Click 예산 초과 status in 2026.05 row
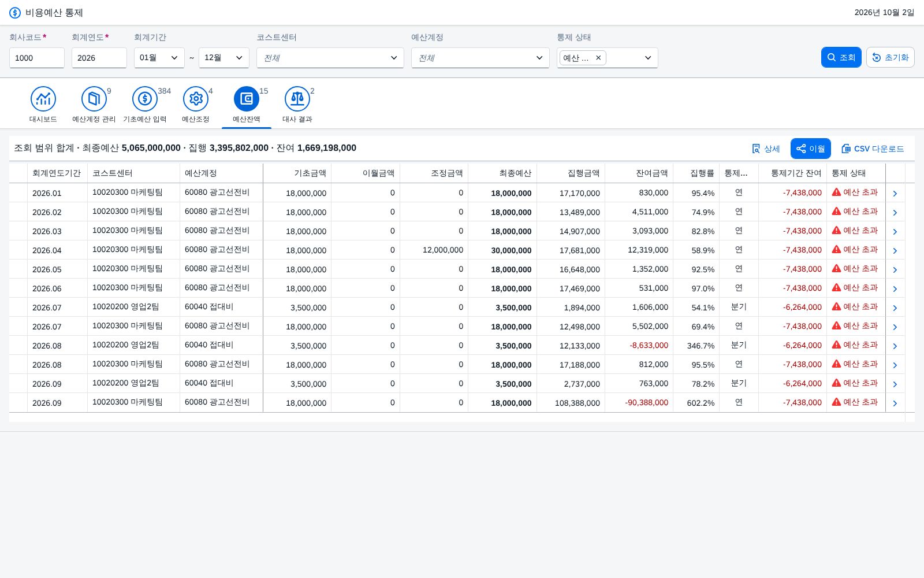This screenshot has width=924, height=578. [x=855, y=269]
